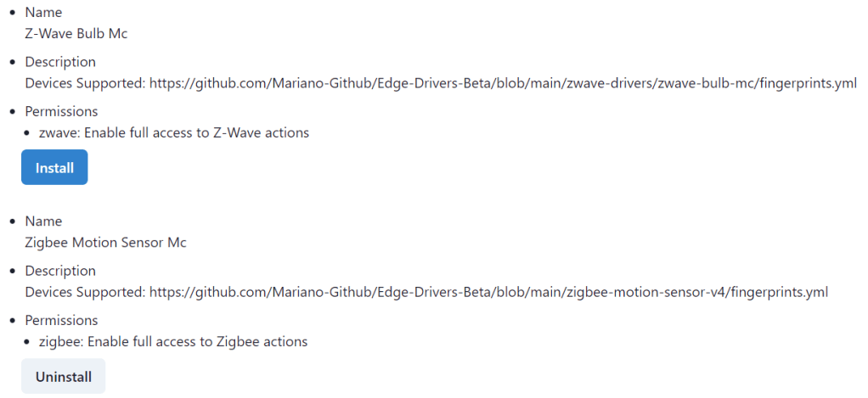Click the Description label of the Z-Wave driver
The width and height of the screenshot is (868, 398).
tap(60, 62)
